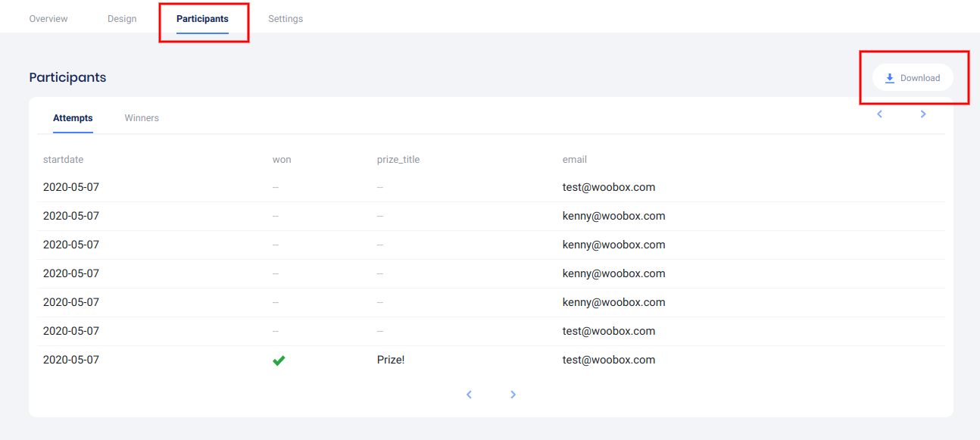Switch to the Design tab

tap(122, 19)
